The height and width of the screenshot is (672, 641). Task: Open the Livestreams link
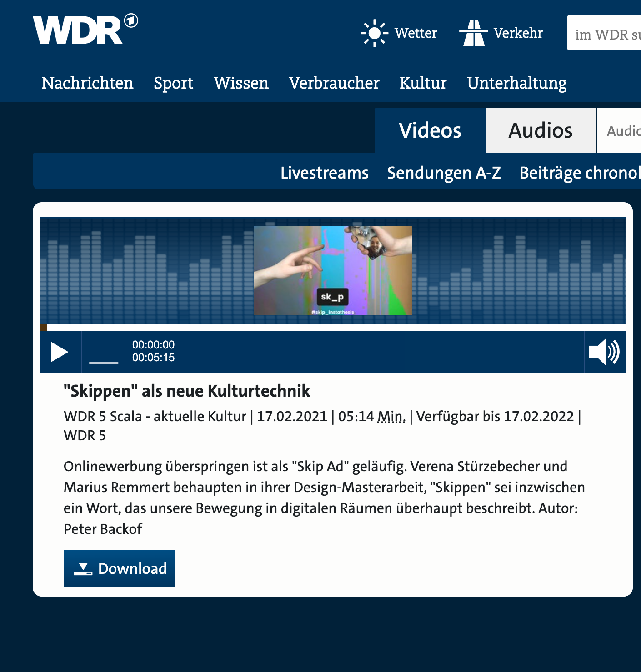point(325,173)
